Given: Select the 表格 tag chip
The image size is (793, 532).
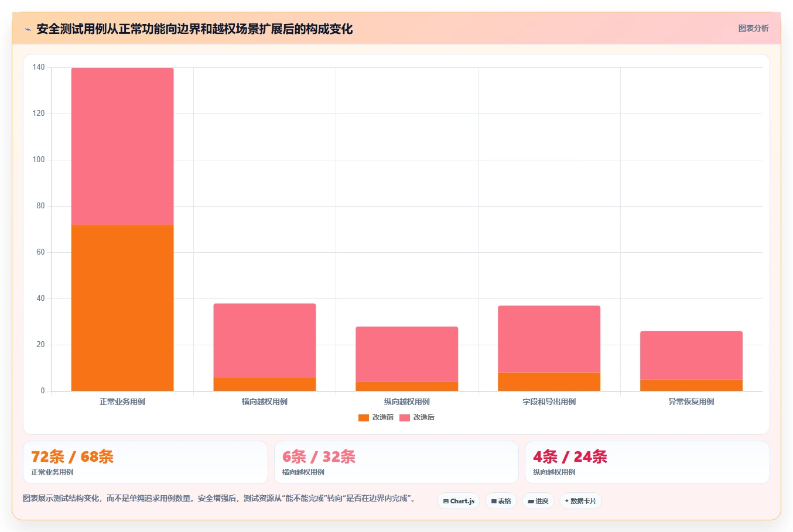Looking at the screenshot, I should pos(501,501).
